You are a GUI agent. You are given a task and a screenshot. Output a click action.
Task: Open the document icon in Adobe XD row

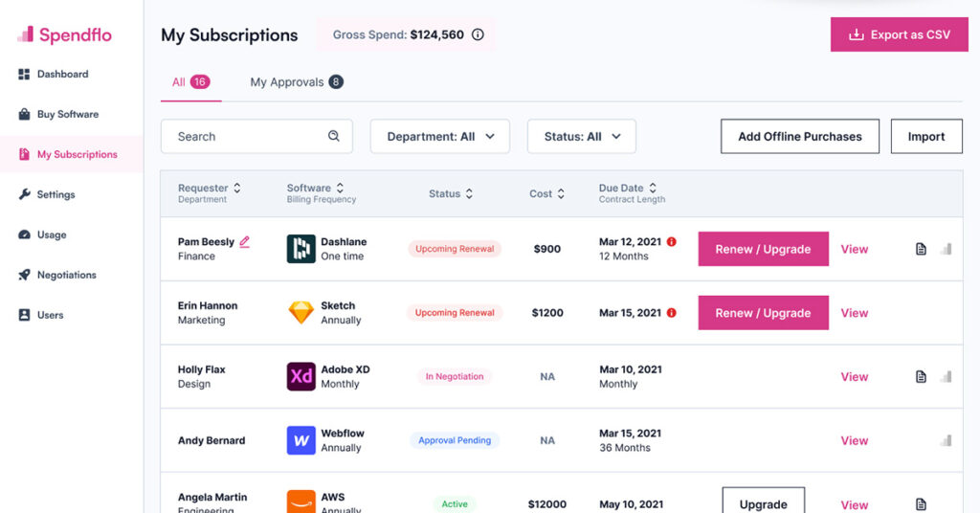pyautogui.click(x=921, y=376)
